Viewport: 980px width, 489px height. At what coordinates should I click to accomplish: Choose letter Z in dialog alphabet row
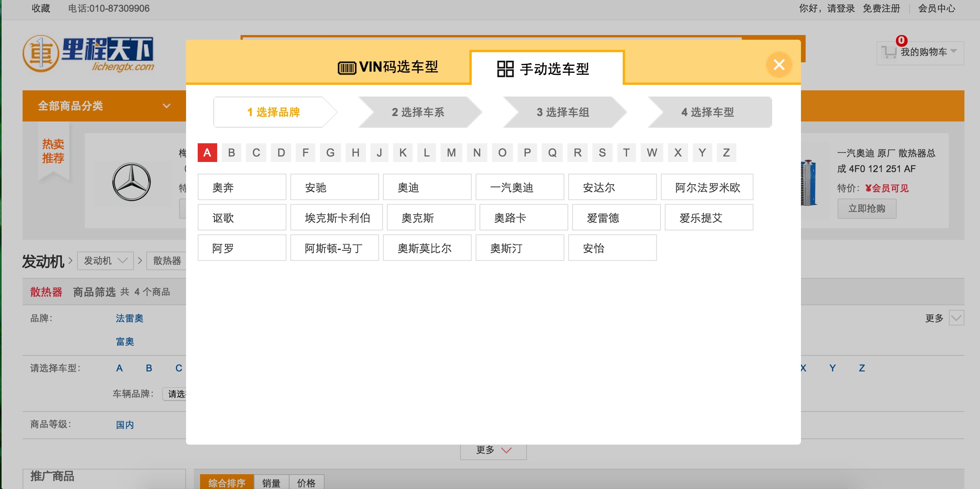point(726,153)
